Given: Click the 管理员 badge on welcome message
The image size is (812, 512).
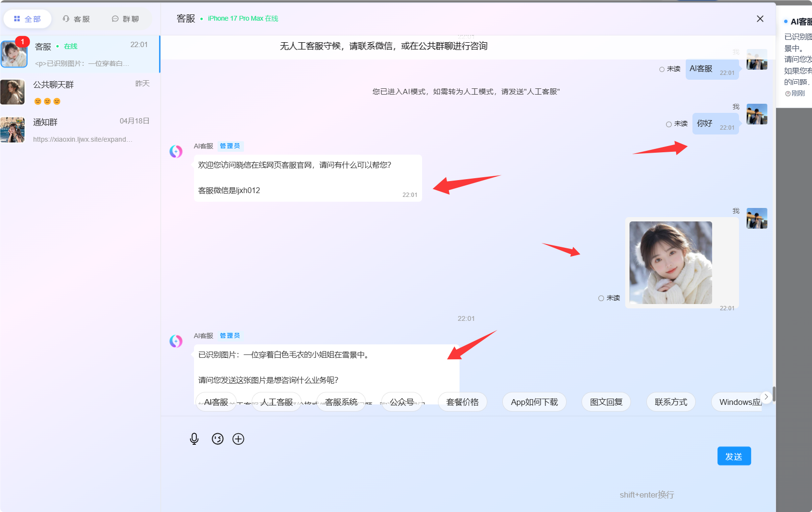Looking at the screenshot, I should pos(230,146).
